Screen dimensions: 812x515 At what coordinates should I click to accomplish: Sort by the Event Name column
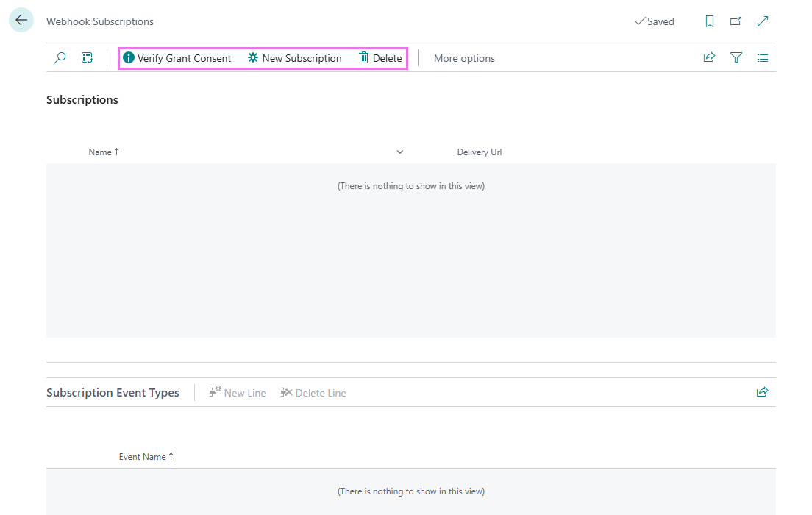click(146, 456)
